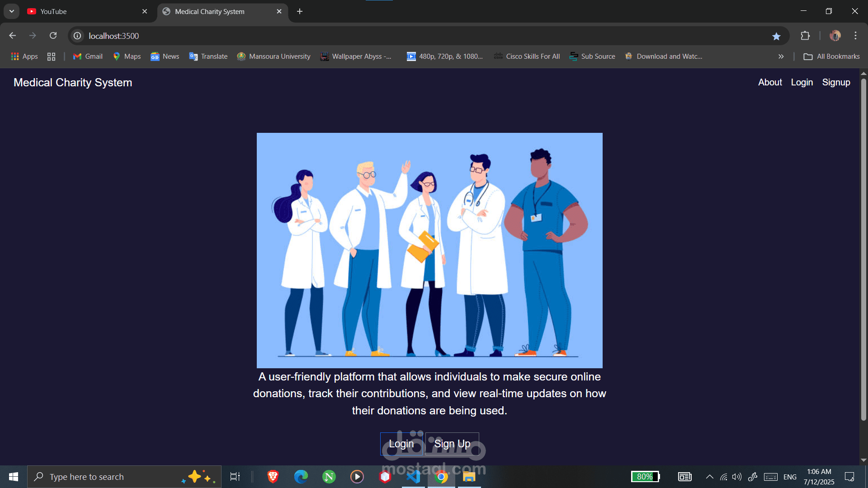Image resolution: width=868 pixels, height=488 pixels.
Task: Reload the localhost page
Action: tap(53, 36)
